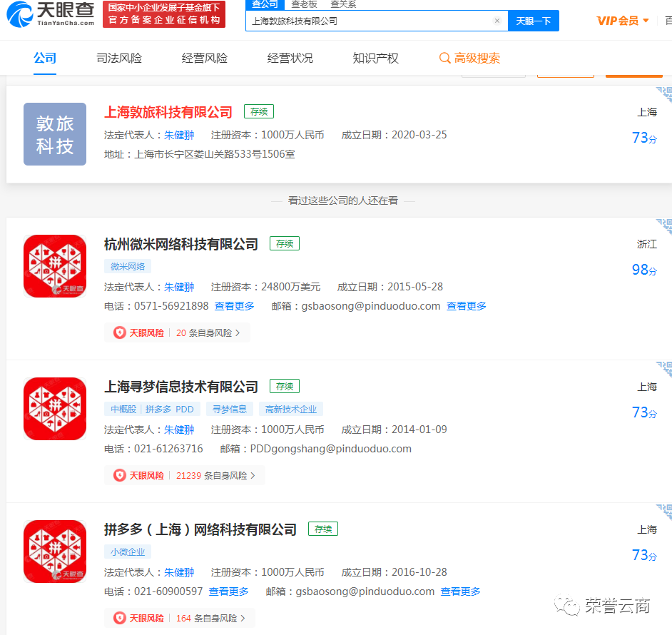The height and width of the screenshot is (635, 672).
Task: Click the TianYanCha logo
Action: tap(51, 14)
